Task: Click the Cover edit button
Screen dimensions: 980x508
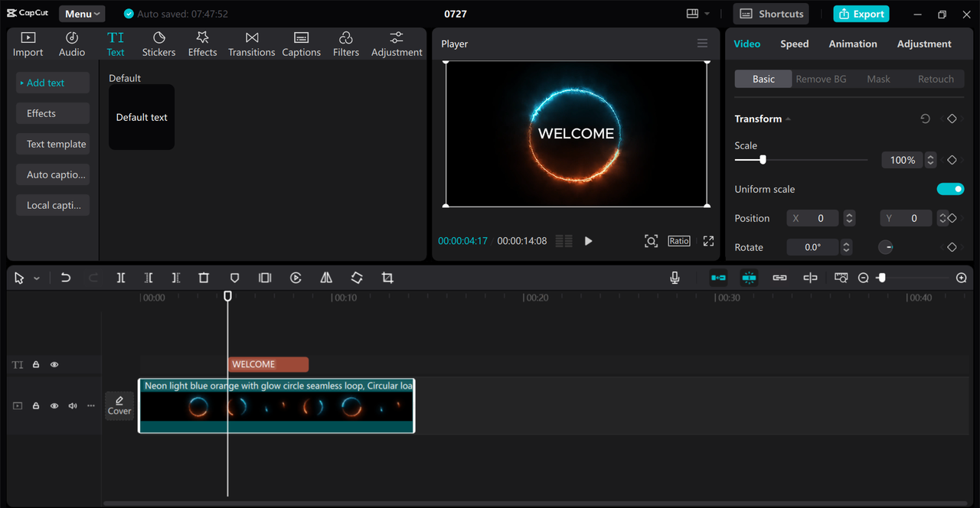Action: (119, 405)
